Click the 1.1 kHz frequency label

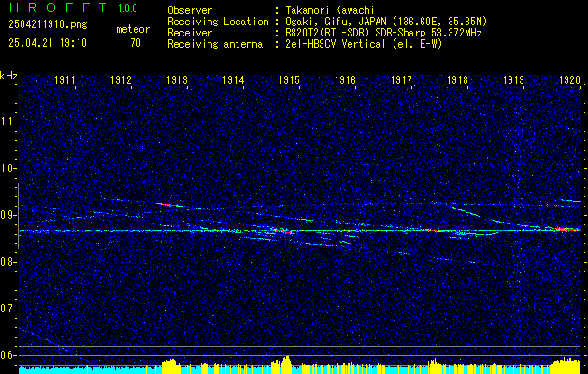click(7, 122)
